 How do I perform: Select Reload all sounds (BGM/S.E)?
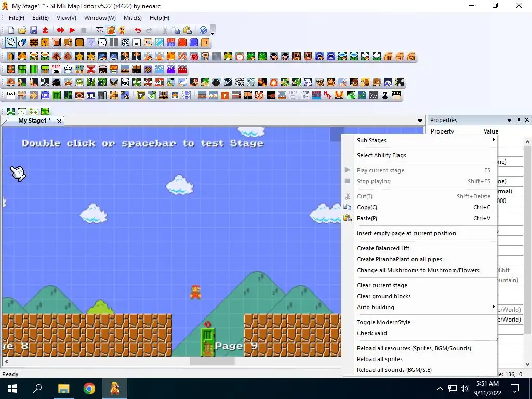point(419,370)
